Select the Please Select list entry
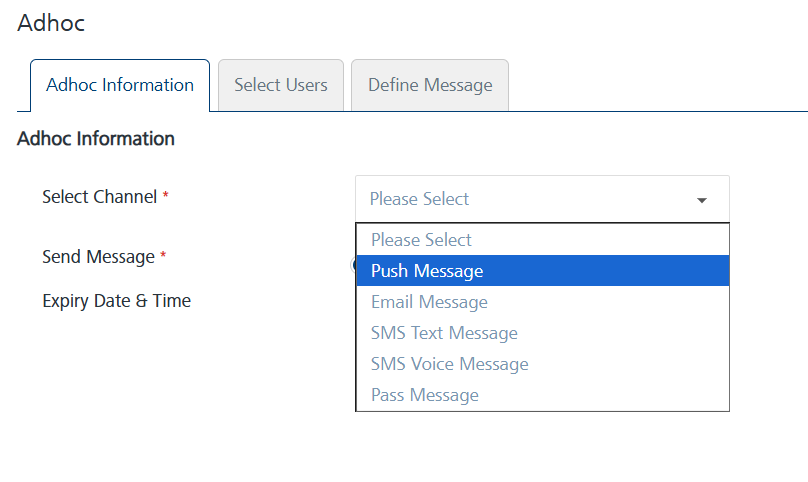This screenshot has height=482, width=808. click(x=421, y=240)
